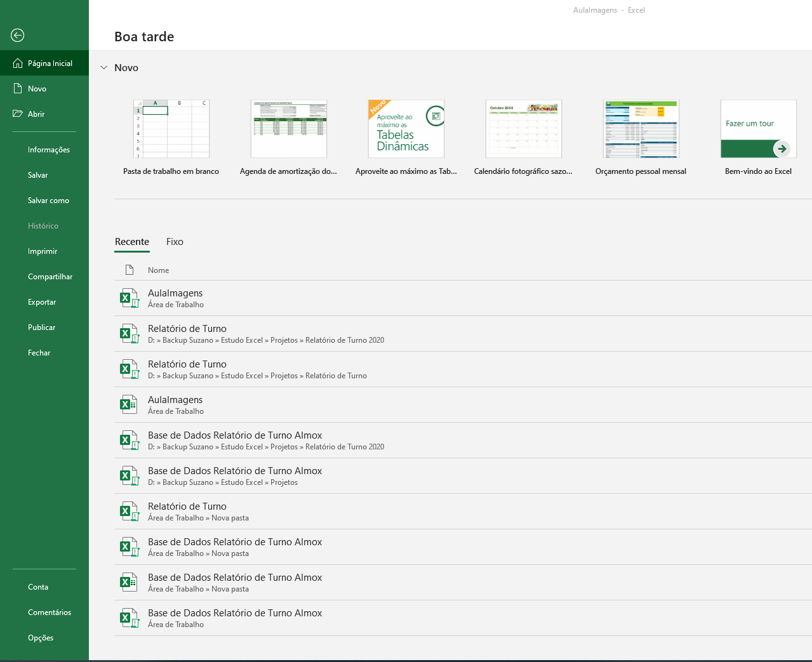Open Orçamento pessoal mensal template

tap(641, 138)
